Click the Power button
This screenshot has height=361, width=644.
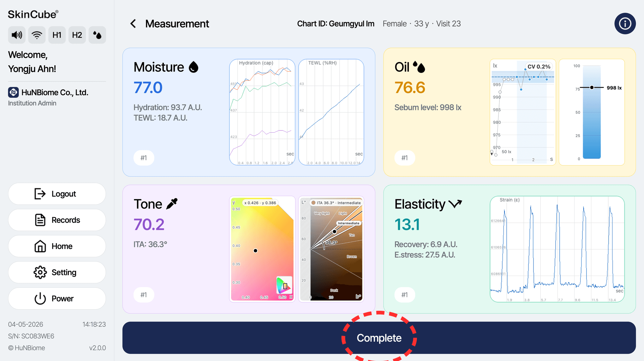57,298
